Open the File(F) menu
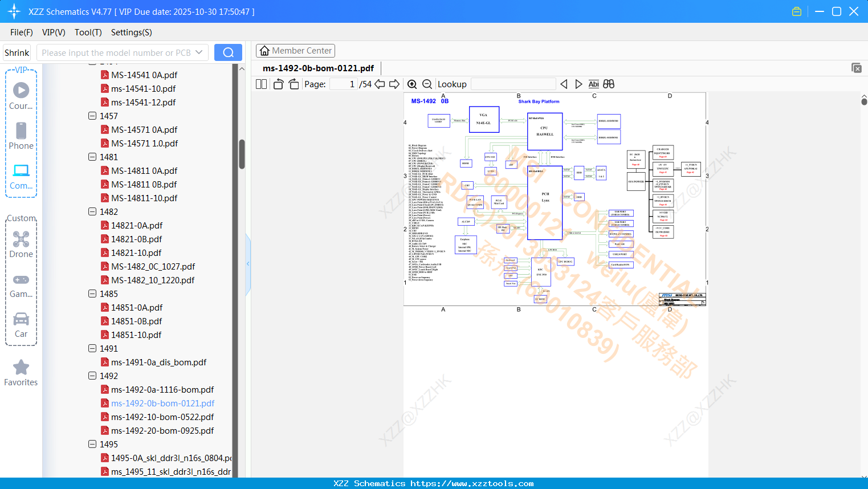The height and width of the screenshot is (489, 868). point(22,32)
